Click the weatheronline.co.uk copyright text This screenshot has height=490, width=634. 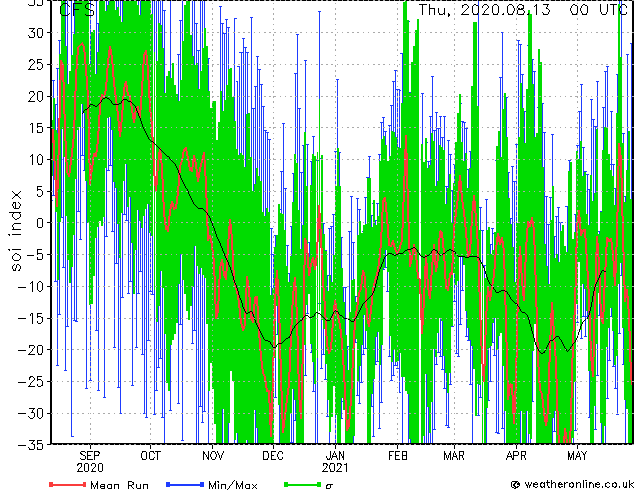pos(572,484)
